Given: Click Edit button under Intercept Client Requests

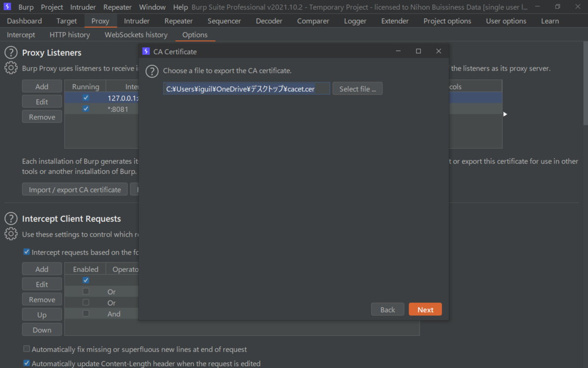Looking at the screenshot, I should pyautogui.click(x=42, y=284).
